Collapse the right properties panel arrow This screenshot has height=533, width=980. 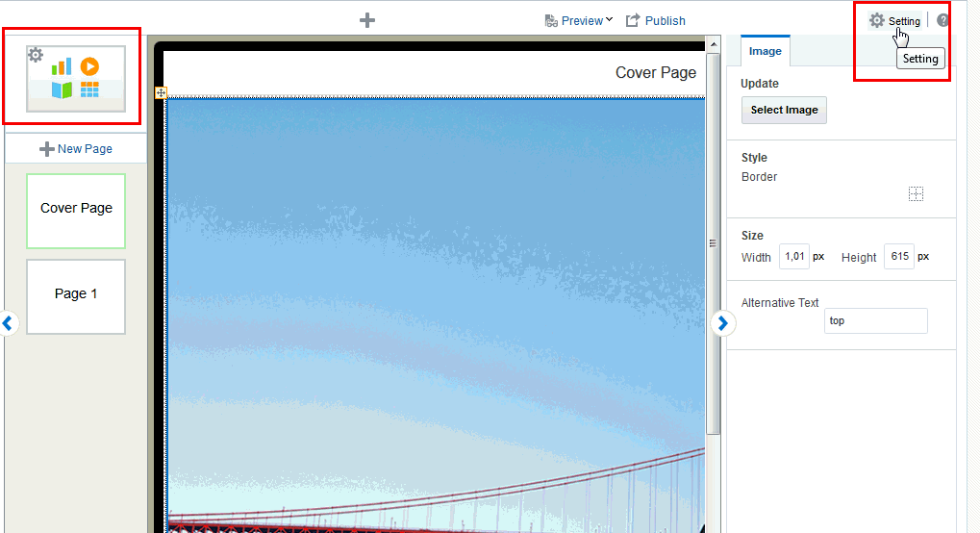point(722,323)
